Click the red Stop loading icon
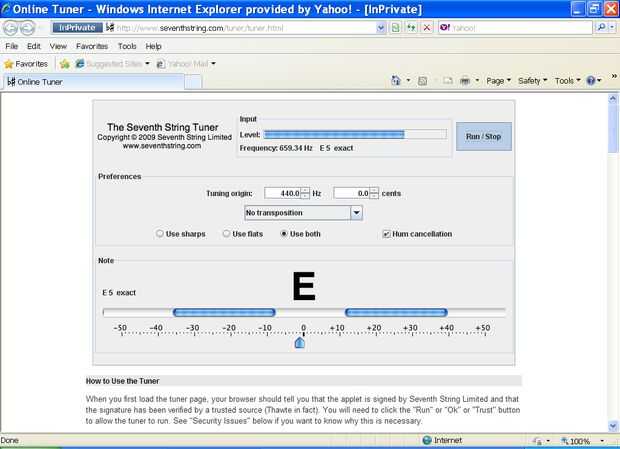The image size is (620, 449). pos(427,28)
